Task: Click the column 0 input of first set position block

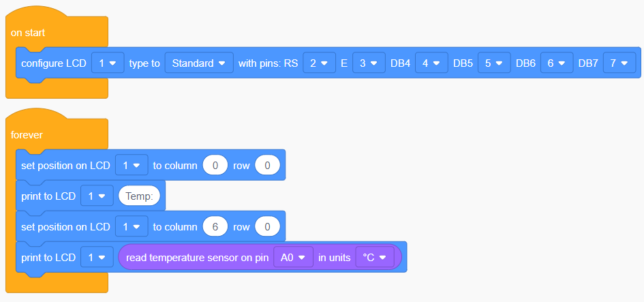Action: pos(215,165)
